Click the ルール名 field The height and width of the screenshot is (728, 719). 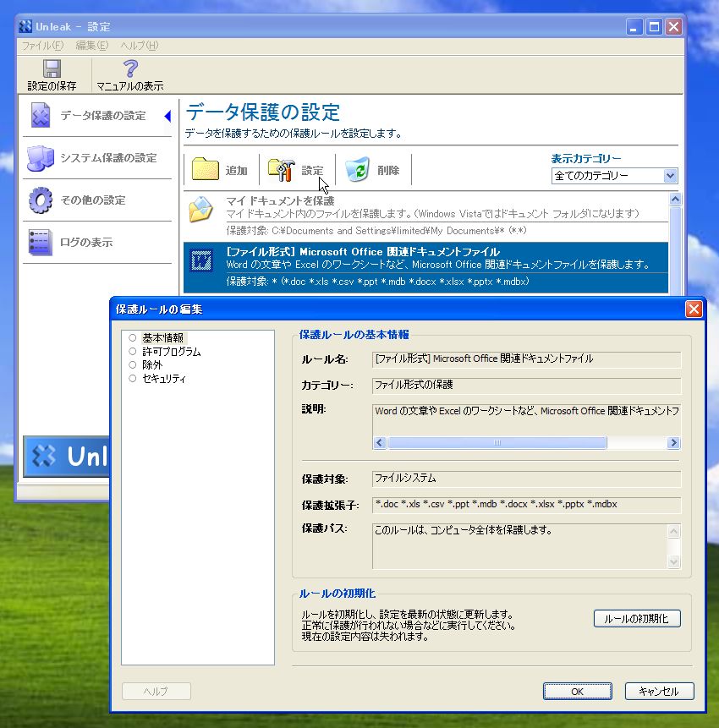(x=526, y=359)
